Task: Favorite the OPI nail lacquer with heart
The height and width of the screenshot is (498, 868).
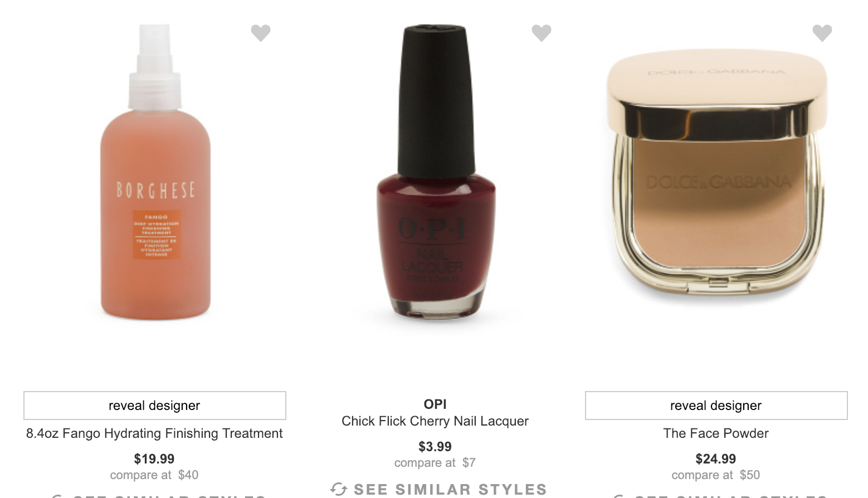Action: pyautogui.click(x=542, y=33)
